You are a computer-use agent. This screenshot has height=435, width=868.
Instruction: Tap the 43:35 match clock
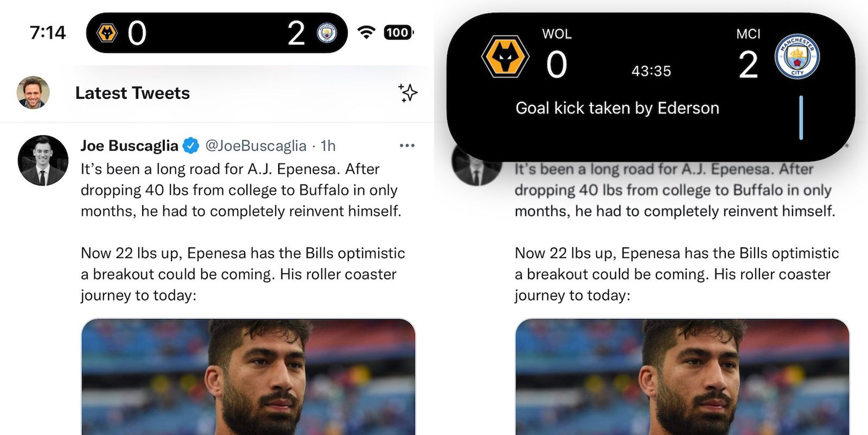[x=651, y=71]
